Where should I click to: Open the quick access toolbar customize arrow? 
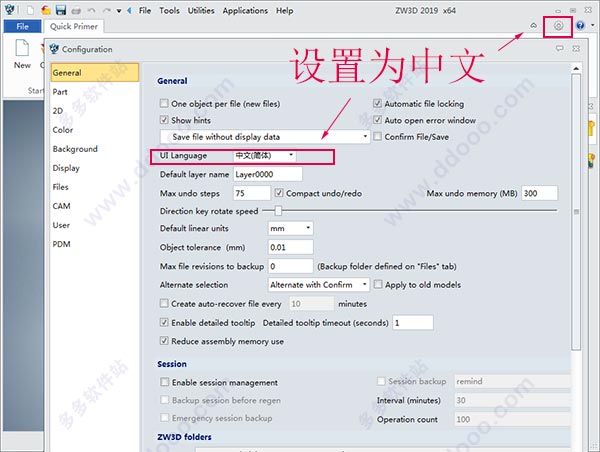click(119, 11)
